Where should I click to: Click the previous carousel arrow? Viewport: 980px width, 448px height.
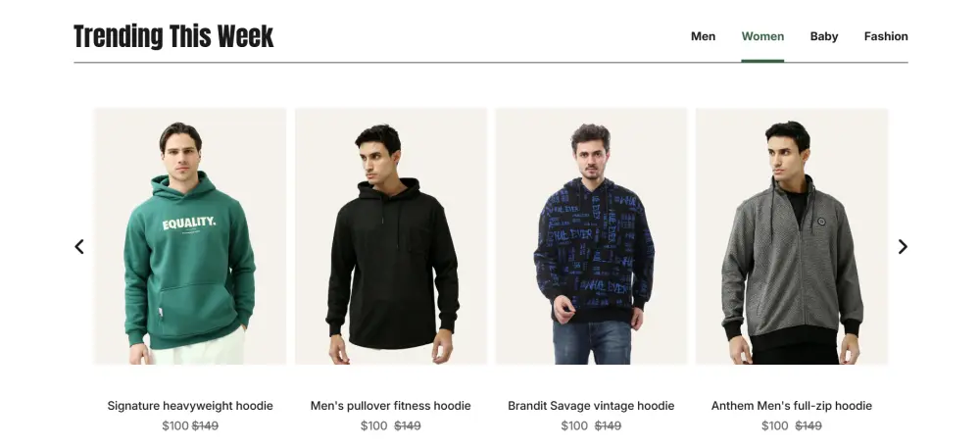[x=79, y=247]
